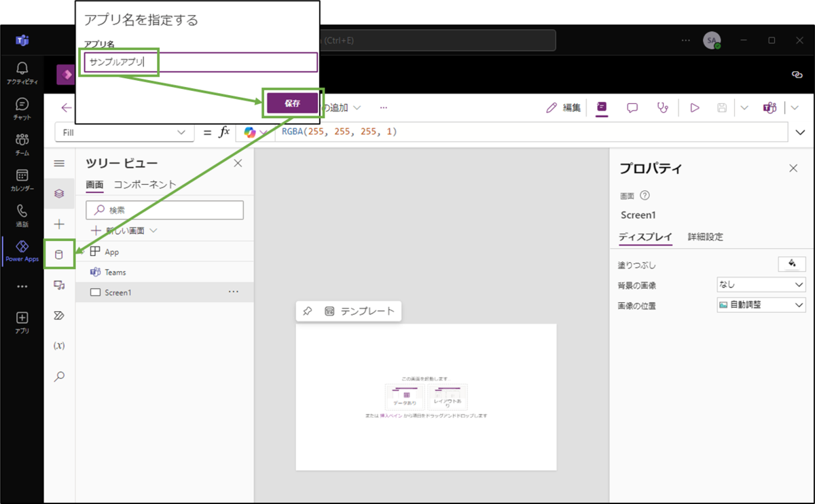Select the Teams item in tree
Screen dimensions: 815x504
coord(165,272)
